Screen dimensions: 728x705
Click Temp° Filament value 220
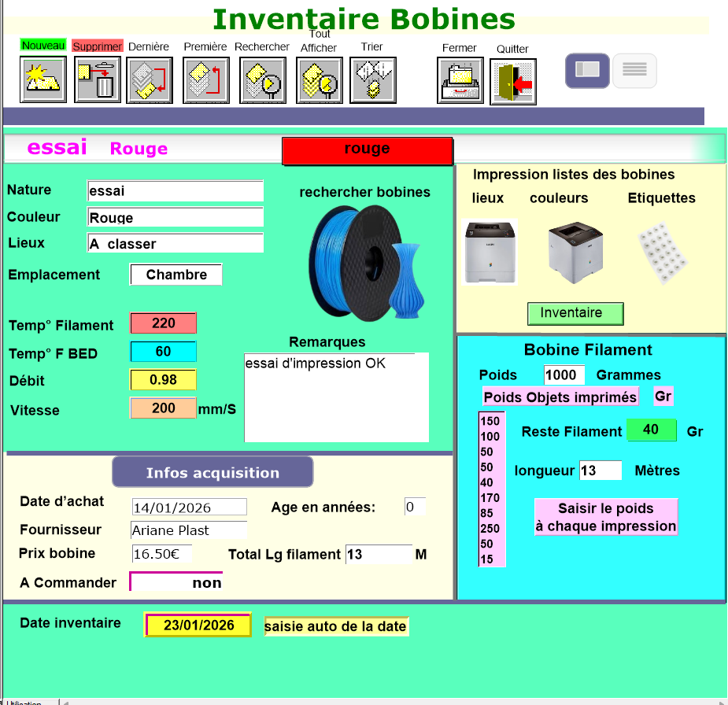[163, 323]
